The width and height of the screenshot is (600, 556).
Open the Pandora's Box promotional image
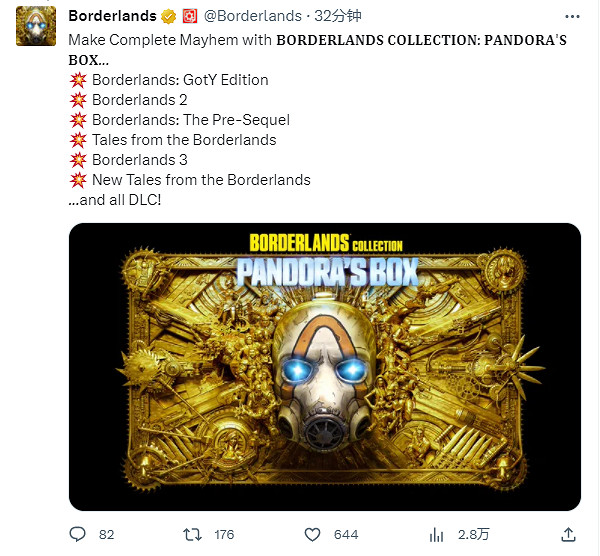[325, 367]
